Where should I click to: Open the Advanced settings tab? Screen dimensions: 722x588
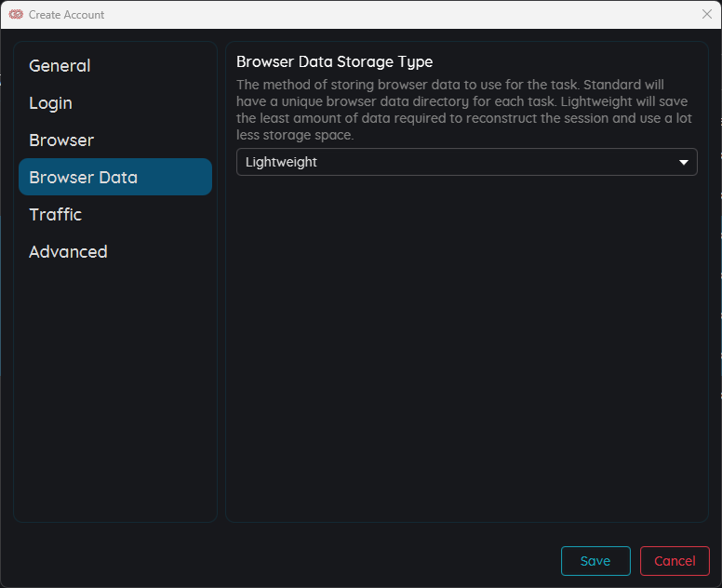click(68, 252)
